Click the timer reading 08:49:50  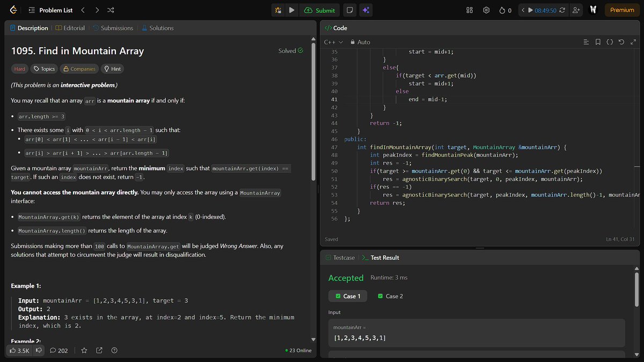pos(545,10)
